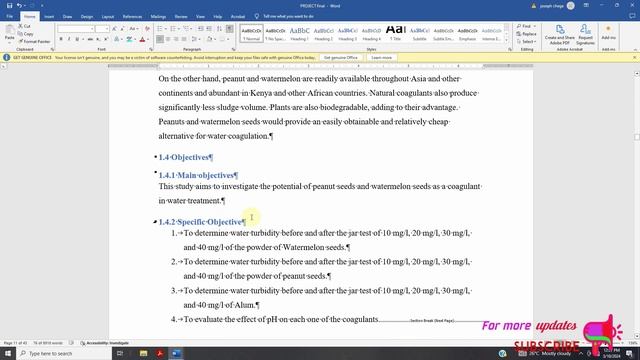
Task: Cut the selected text
Action: coord(24,26)
